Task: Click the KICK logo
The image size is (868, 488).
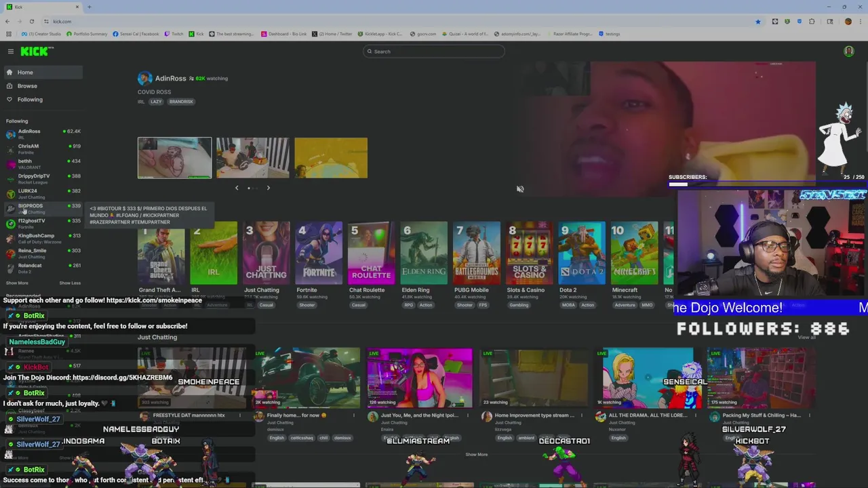Action: (x=37, y=52)
